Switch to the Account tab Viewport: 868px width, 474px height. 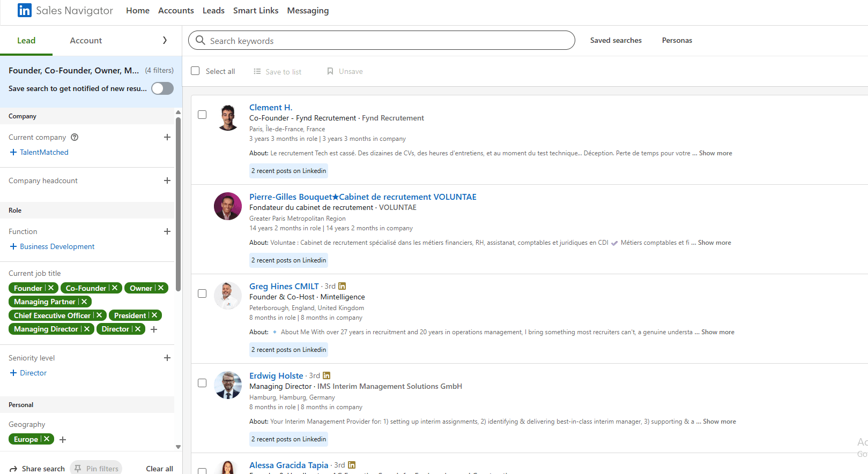(86, 41)
